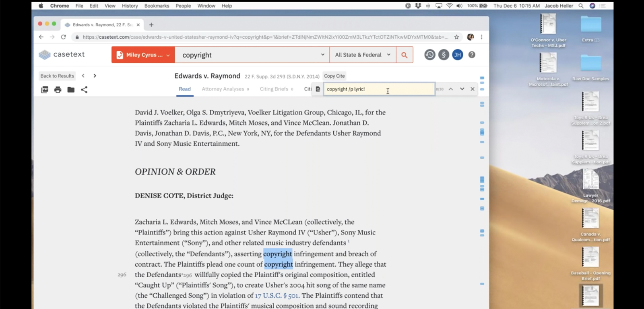Click the casetext logo
The image size is (644, 309).
(x=62, y=54)
